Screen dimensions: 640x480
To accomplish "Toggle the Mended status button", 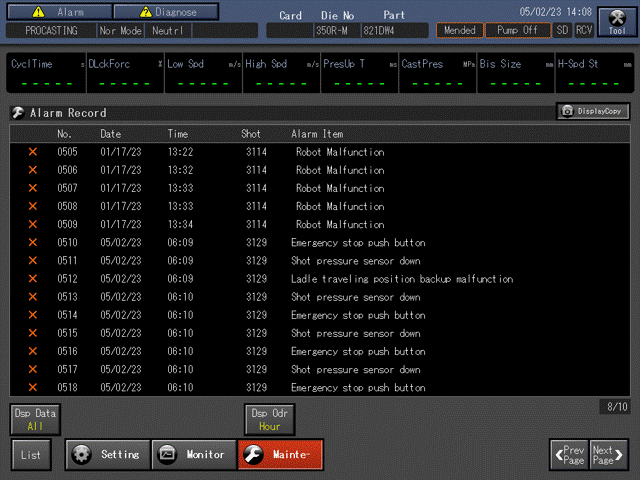I will pyautogui.click(x=459, y=30).
